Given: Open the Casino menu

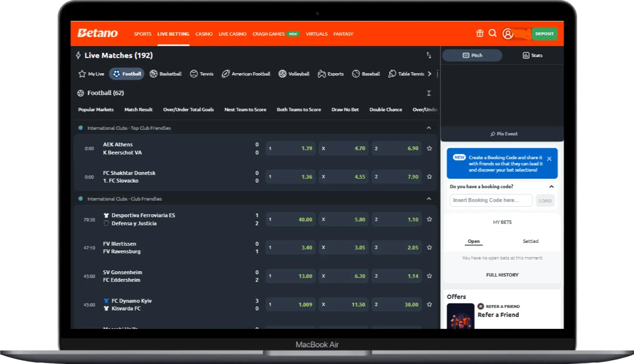Looking at the screenshot, I should coord(204,34).
